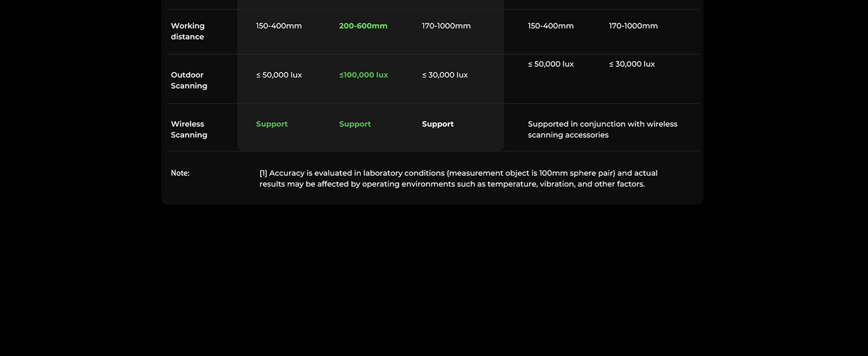Image resolution: width=868 pixels, height=356 pixels.
Task: Click the rightmost ≤ 30,000 lux value
Action: click(632, 64)
